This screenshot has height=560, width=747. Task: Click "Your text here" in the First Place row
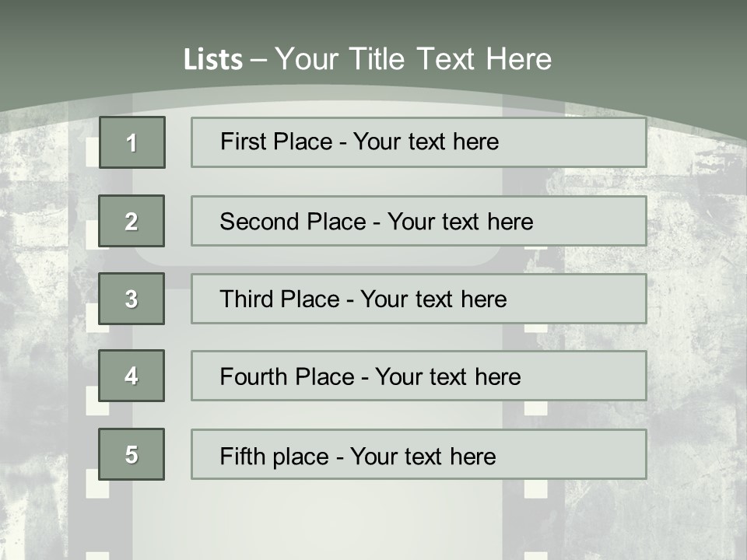pos(426,142)
